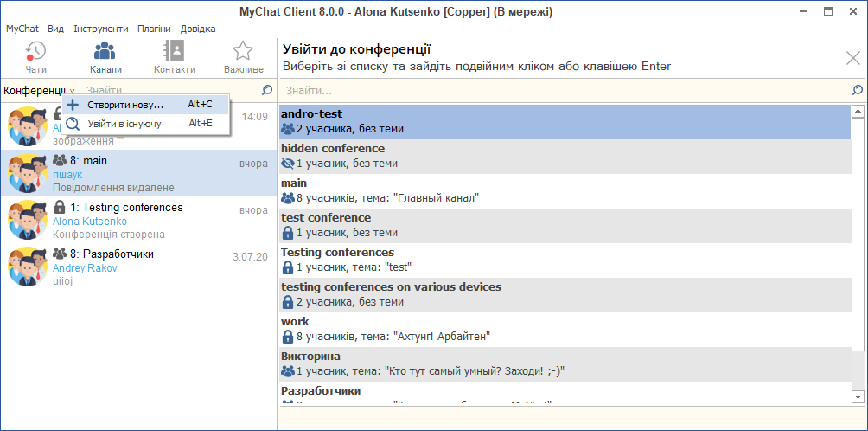Click the magnifier icon in left search

click(267, 90)
